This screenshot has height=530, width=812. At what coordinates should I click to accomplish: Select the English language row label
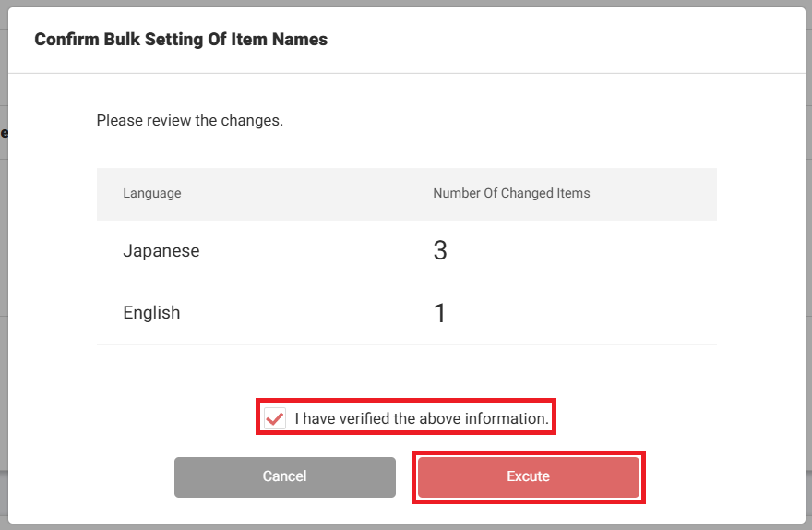(151, 313)
